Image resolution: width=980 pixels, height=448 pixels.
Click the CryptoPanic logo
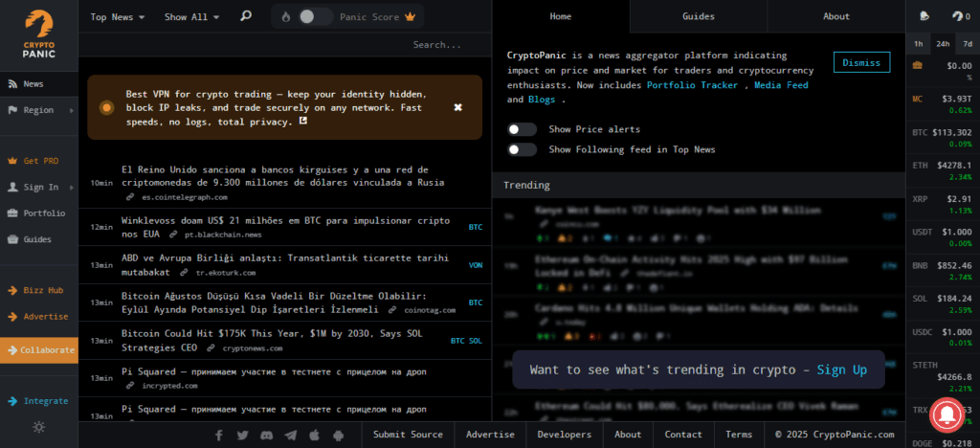pos(38,34)
